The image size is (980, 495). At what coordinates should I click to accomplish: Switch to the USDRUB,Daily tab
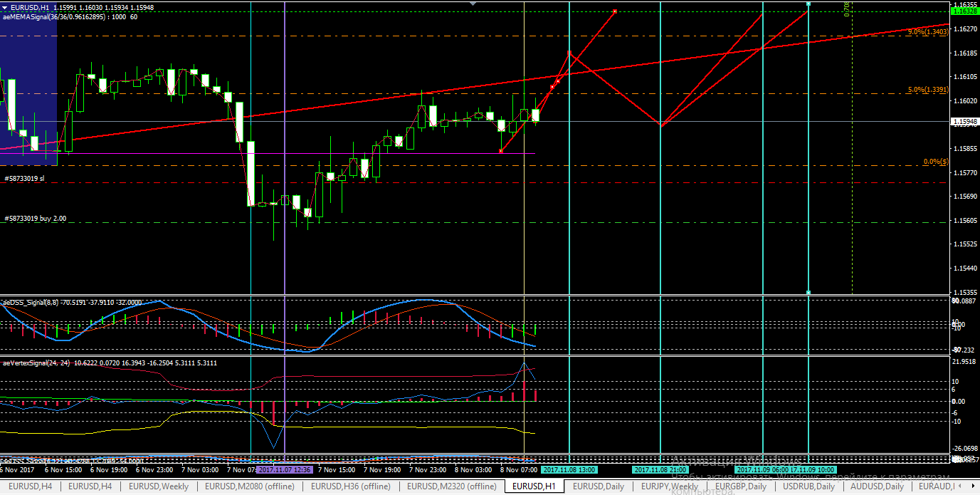[808, 486]
